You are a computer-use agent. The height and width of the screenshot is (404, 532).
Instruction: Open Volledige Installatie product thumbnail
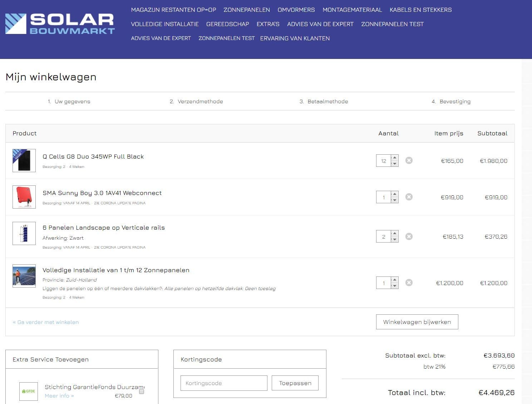[24, 276]
